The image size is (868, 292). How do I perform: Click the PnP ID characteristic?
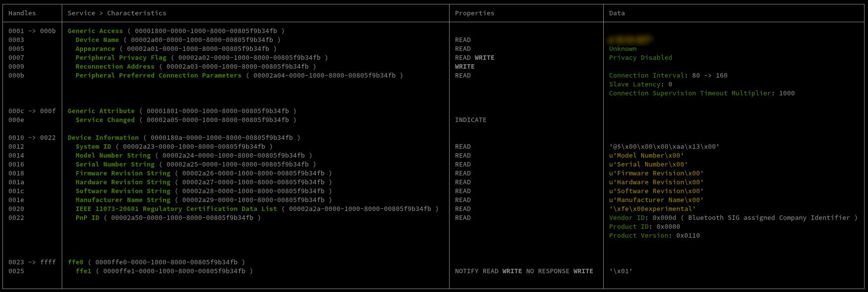[87, 218]
